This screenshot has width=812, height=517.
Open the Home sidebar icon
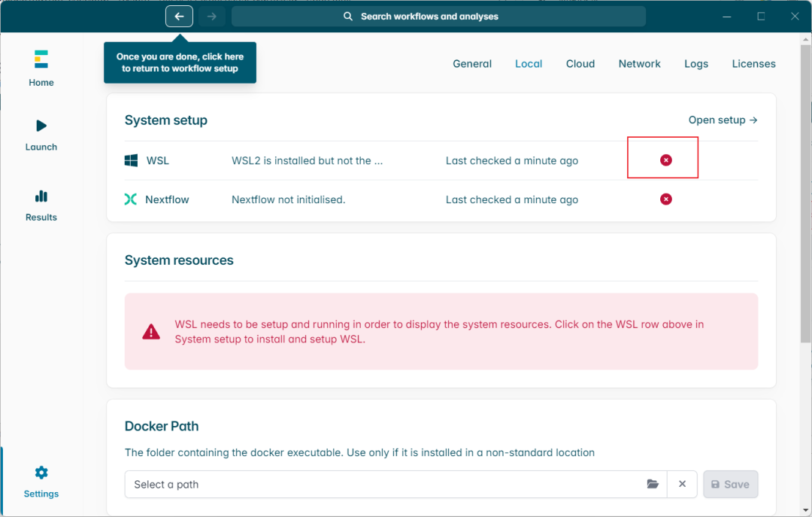coord(41,59)
